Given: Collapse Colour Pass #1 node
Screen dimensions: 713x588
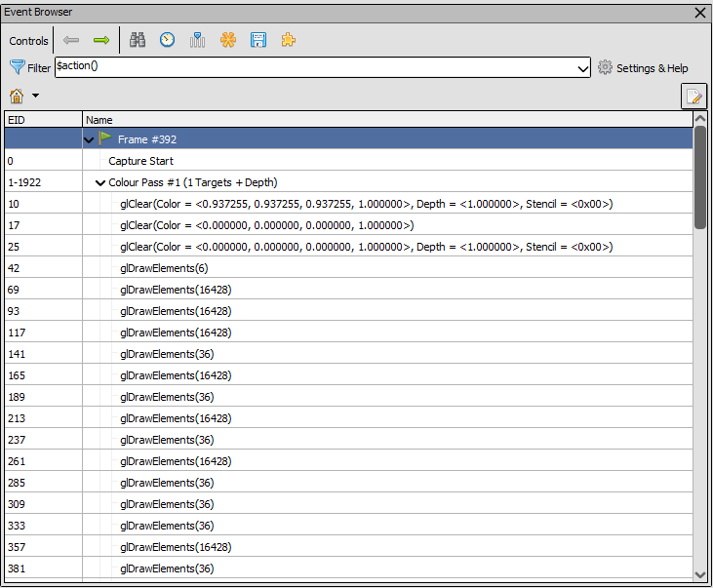Looking at the screenshot, I should tap(100, 182).
